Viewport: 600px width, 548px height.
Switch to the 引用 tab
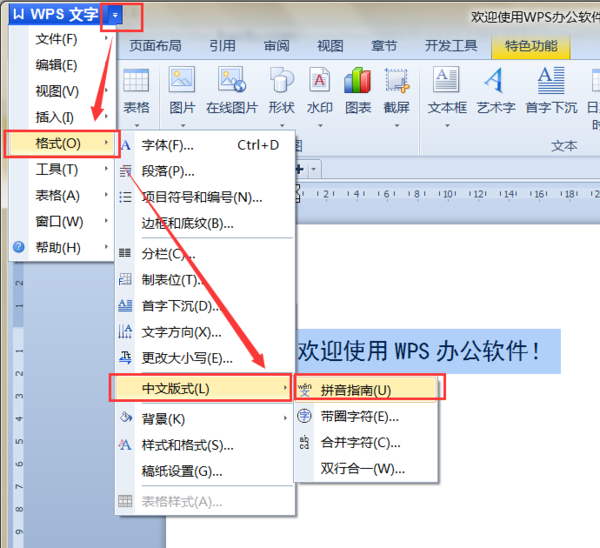tap(222, 46)
